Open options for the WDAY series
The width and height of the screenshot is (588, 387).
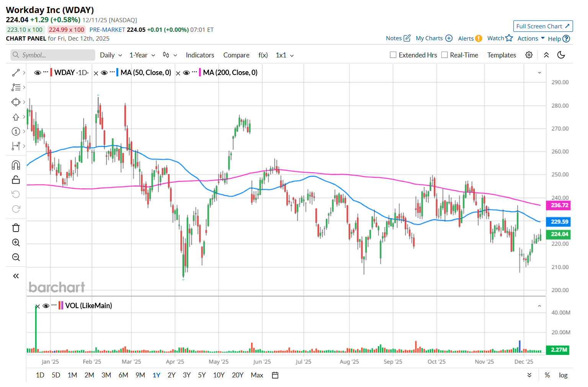(x=46, y=72)
